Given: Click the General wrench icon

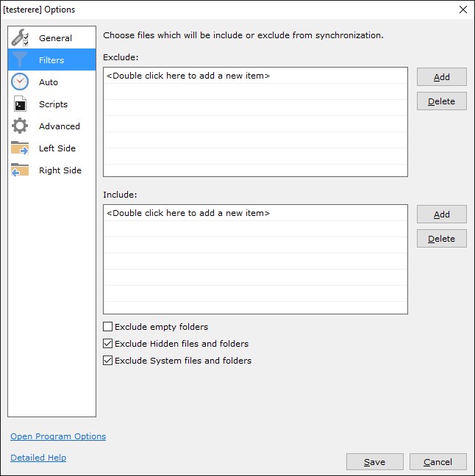Looking at the screenshot, I should pos(20,38).
